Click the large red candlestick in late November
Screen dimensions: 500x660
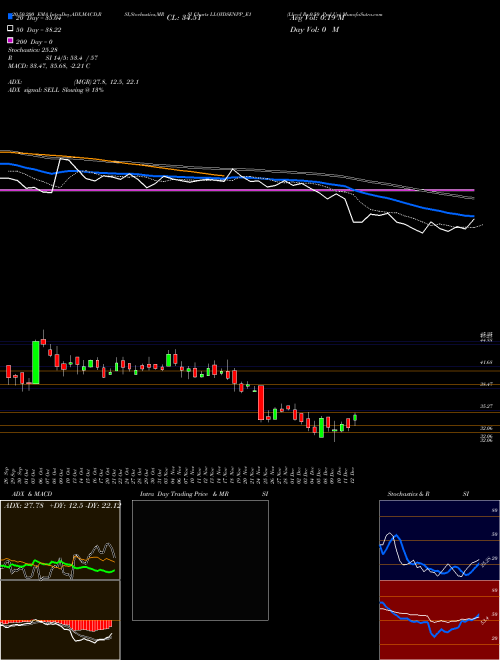(261, 402)
